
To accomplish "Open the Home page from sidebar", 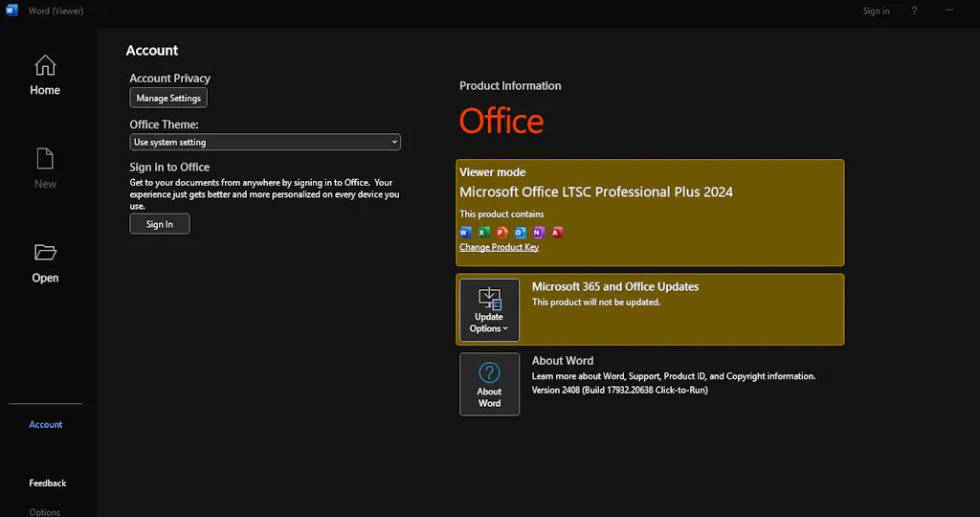I will (45, 76).
